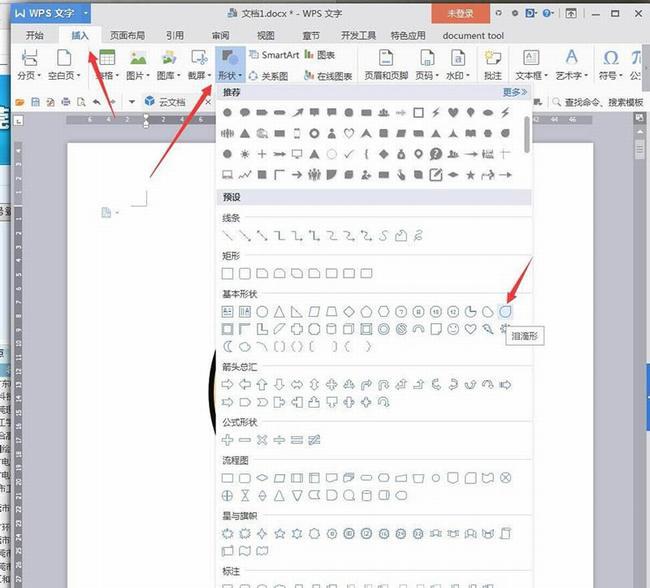The height and width of the screenshot is (588, 650).
Task: Open the 开发工具 developer tab
Action: 358,36
